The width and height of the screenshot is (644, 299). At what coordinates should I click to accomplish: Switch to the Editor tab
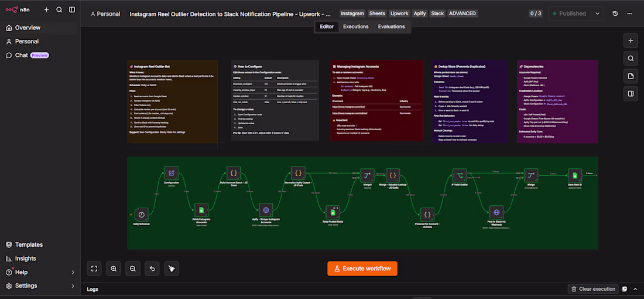(327, 27)
